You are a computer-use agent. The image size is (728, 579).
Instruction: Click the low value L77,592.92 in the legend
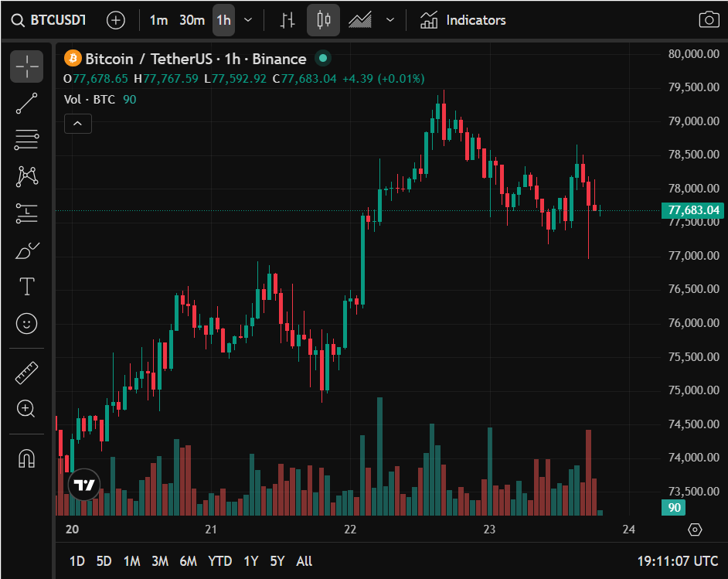tap(236, 79)
